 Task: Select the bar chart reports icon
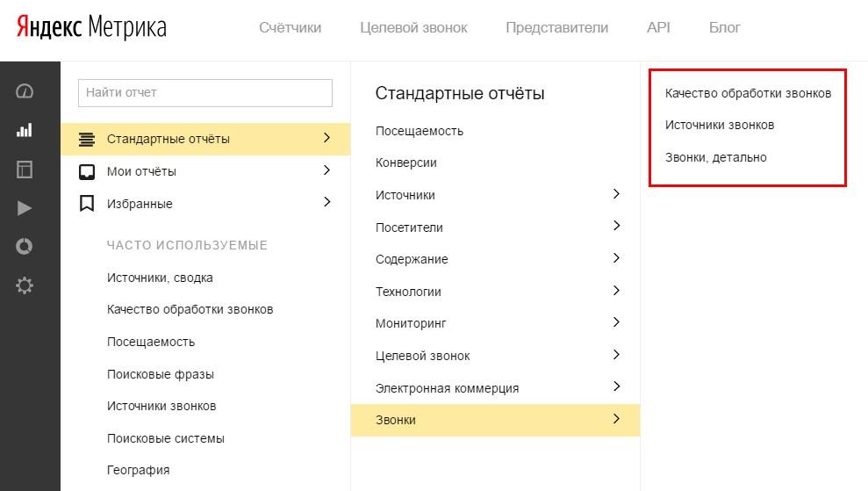pos(25,130)
